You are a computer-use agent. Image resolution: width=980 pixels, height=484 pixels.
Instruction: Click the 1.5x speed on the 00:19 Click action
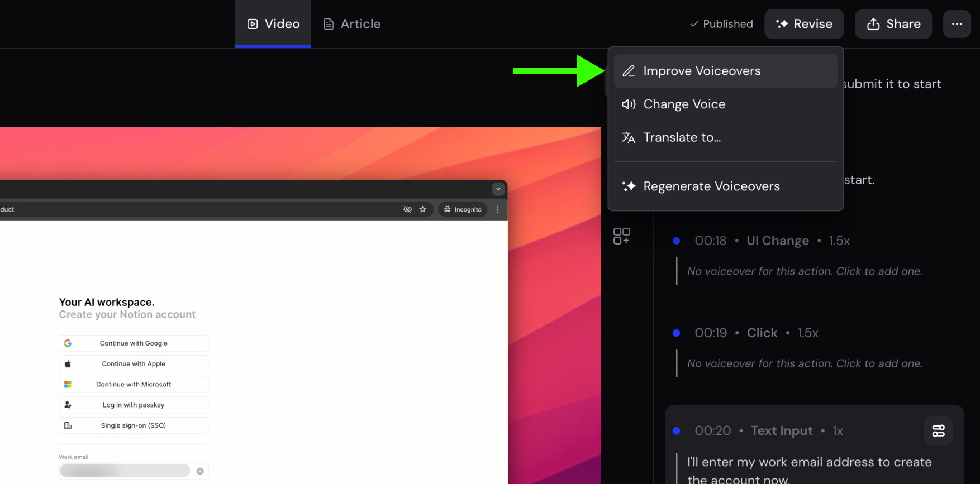(x=808, y=333)
